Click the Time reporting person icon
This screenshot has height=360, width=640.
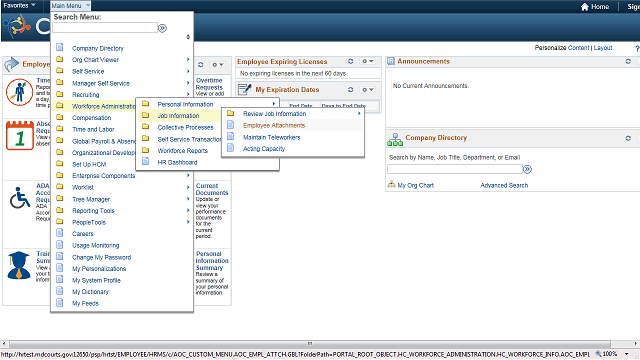(x=19, y=92)
